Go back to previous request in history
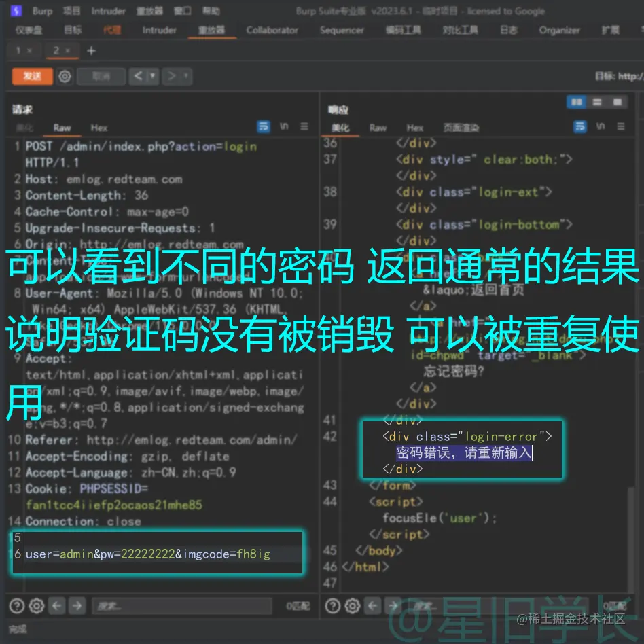 [x=139, y=76]
